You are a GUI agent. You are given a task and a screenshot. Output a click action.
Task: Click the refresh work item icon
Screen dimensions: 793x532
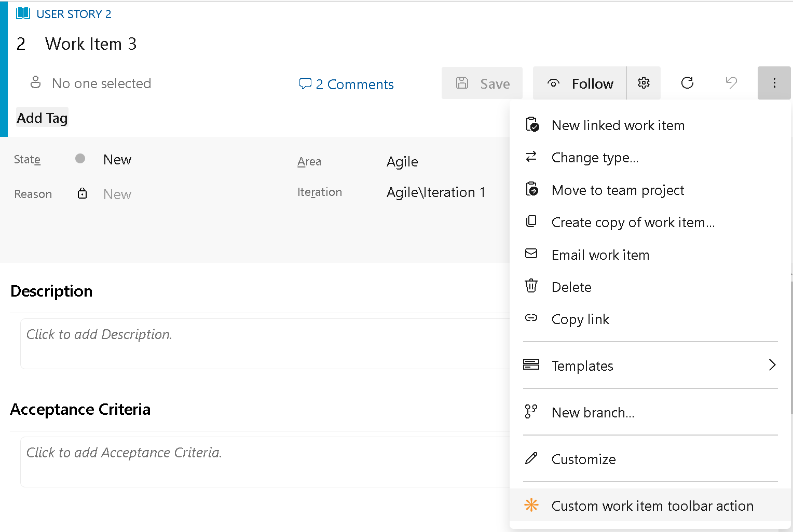click(x=687, y=82)
